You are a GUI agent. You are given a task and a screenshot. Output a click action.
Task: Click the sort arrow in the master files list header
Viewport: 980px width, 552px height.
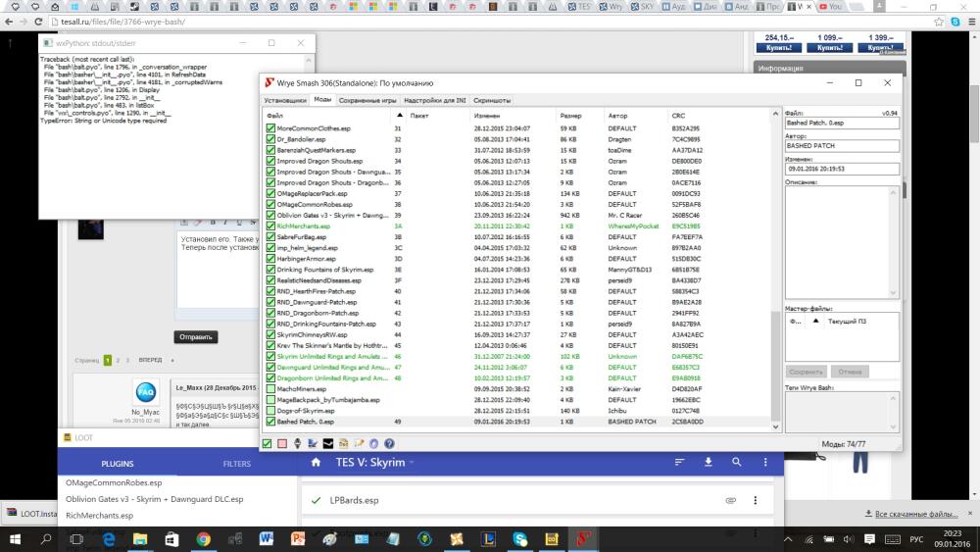coord(815,322)
